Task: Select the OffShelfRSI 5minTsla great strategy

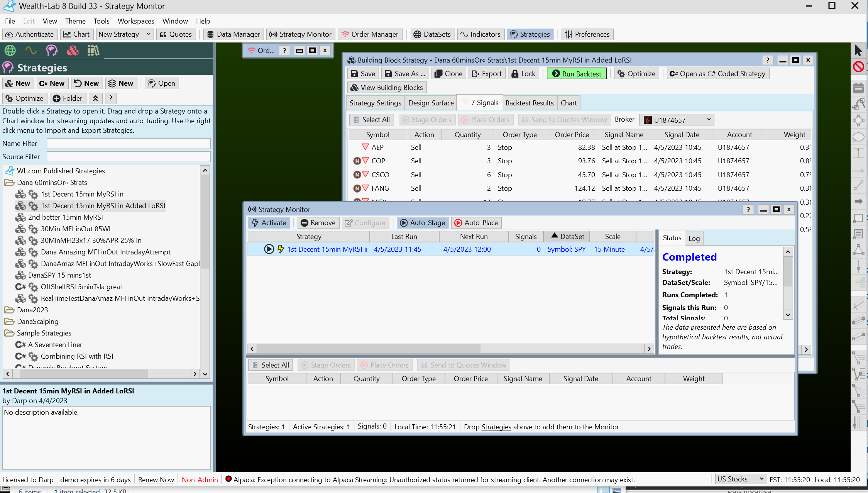Action: [81, 287]
